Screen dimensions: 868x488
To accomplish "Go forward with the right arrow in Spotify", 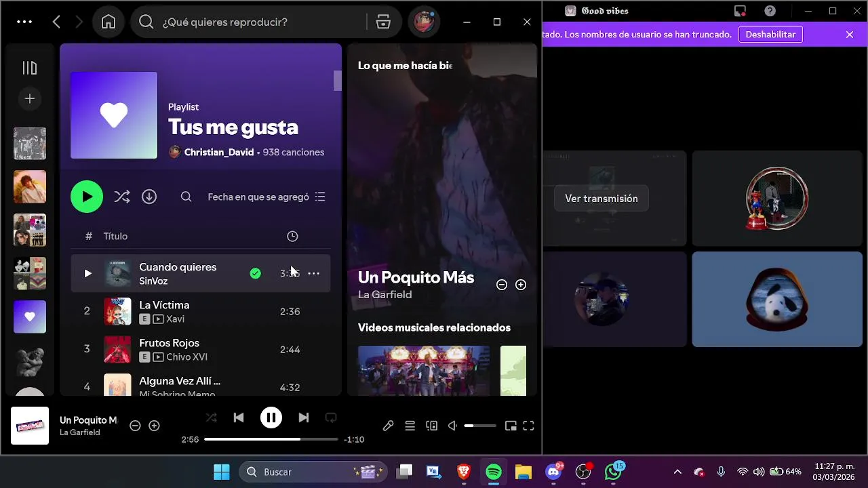I will (x=79, y=22).
